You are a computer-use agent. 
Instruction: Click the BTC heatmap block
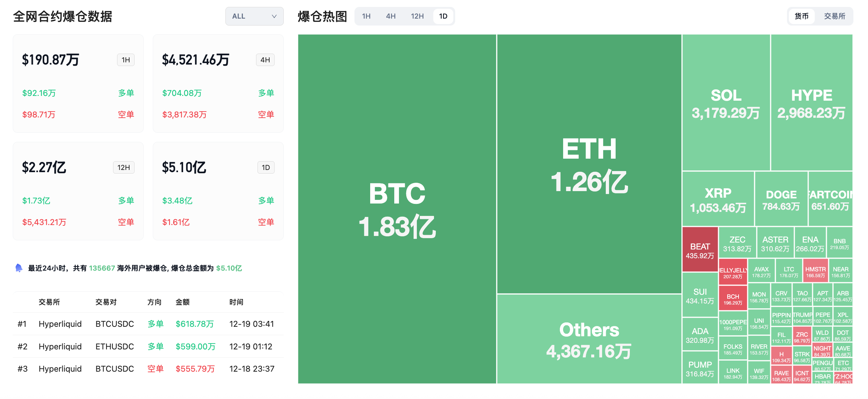click(x=397, y=209)
